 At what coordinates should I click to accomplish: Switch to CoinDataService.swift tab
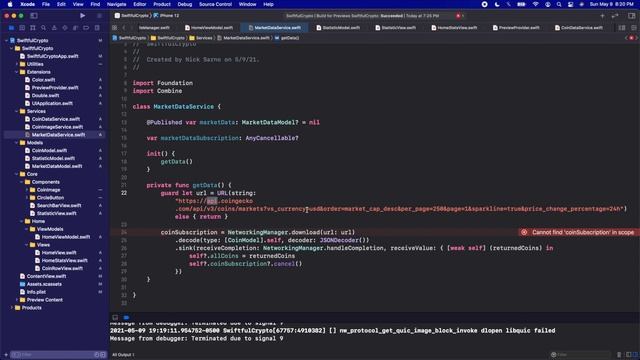578,28
